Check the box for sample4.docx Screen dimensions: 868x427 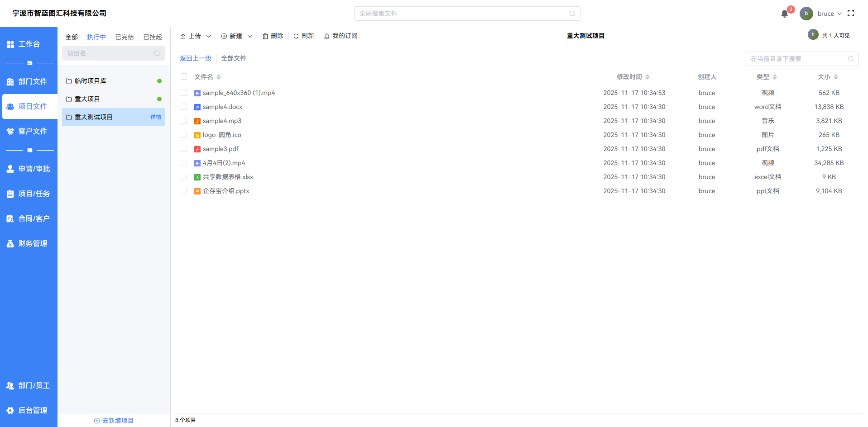click(x=184, y=107)
